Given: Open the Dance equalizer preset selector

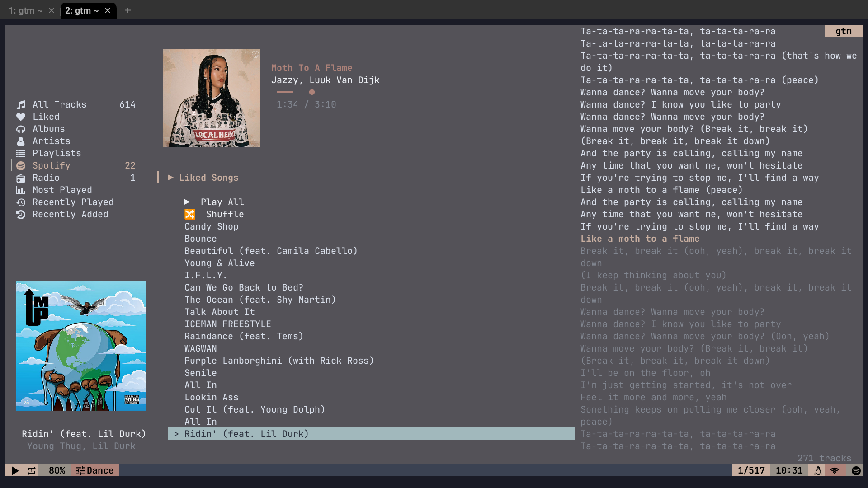Looking at the screenshot, I should [94, 470].
